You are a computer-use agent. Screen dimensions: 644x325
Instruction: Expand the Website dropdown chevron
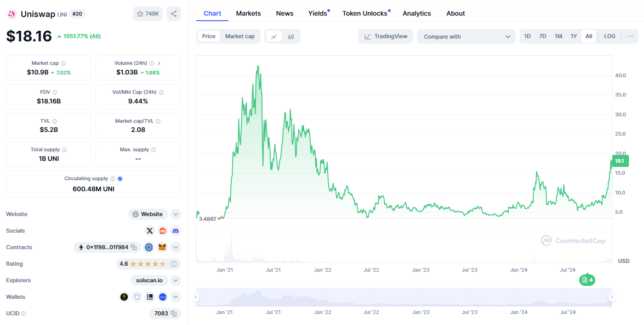coord(176,214)
